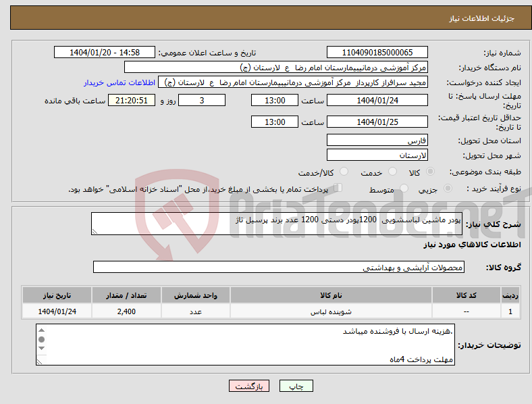Click the quantity cell 2,400

126,311
